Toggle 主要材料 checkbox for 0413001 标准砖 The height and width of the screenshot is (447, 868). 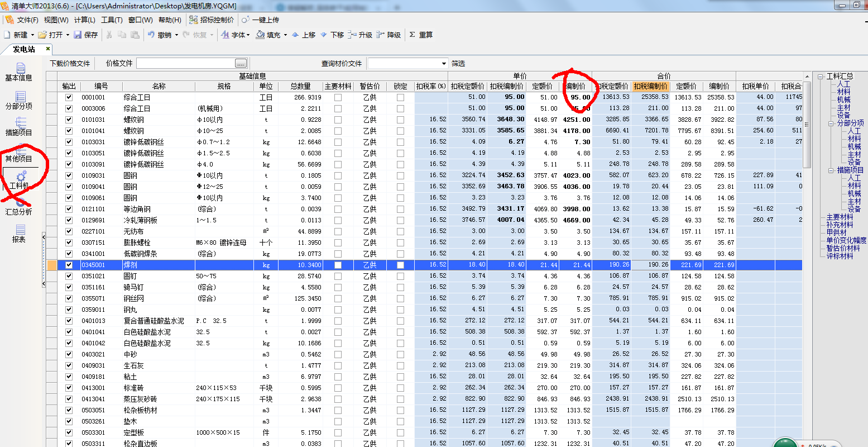click(x=338, y=388)
